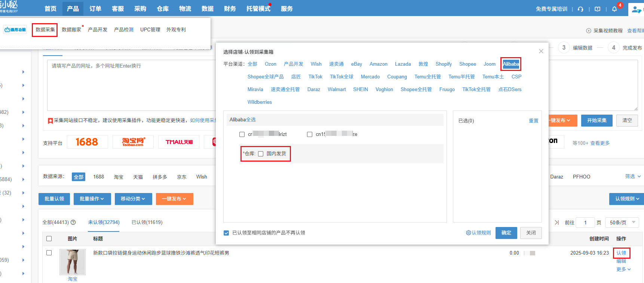Filter data source by 拼多多

(160, 177)
